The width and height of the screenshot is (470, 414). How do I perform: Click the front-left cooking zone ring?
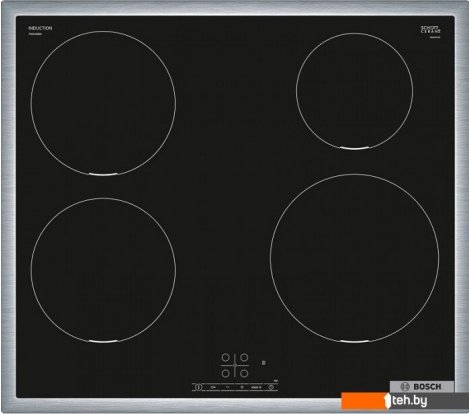point(103,270)
